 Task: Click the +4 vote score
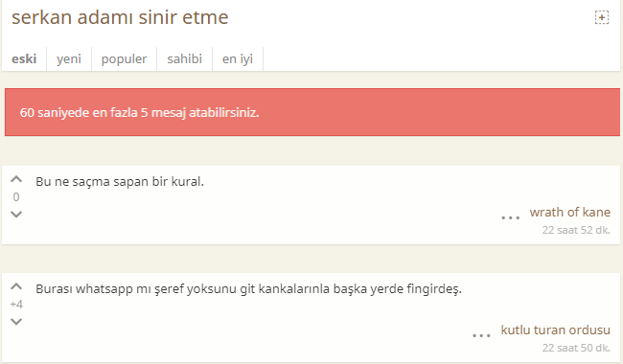(x=16, y=305)
